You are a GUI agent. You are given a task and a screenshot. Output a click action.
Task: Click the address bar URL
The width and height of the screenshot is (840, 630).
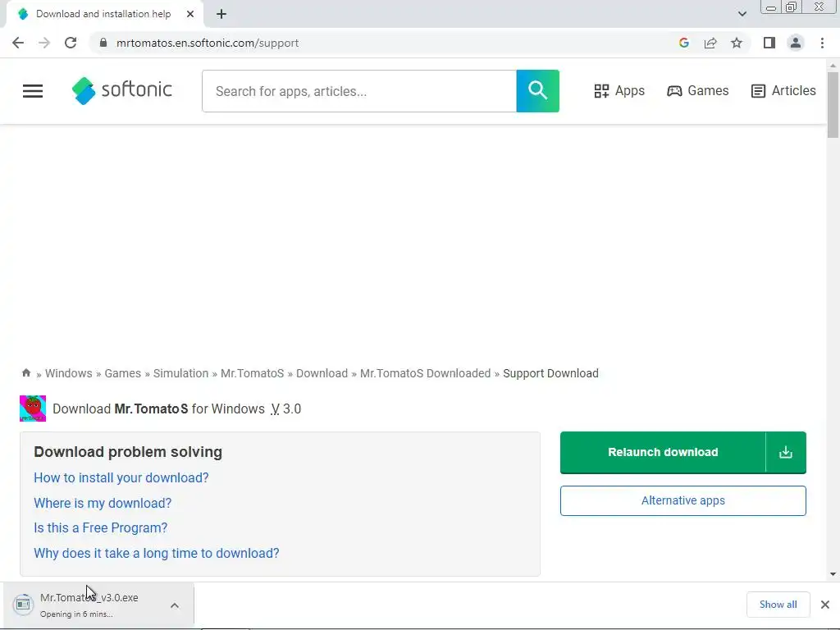pyautogui.click(x=208, y=43)
